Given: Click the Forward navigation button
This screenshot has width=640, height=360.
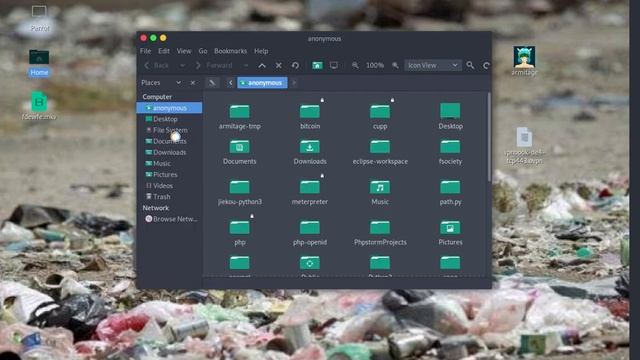Looking at the screenshot, I should click(x=214, y=65).
